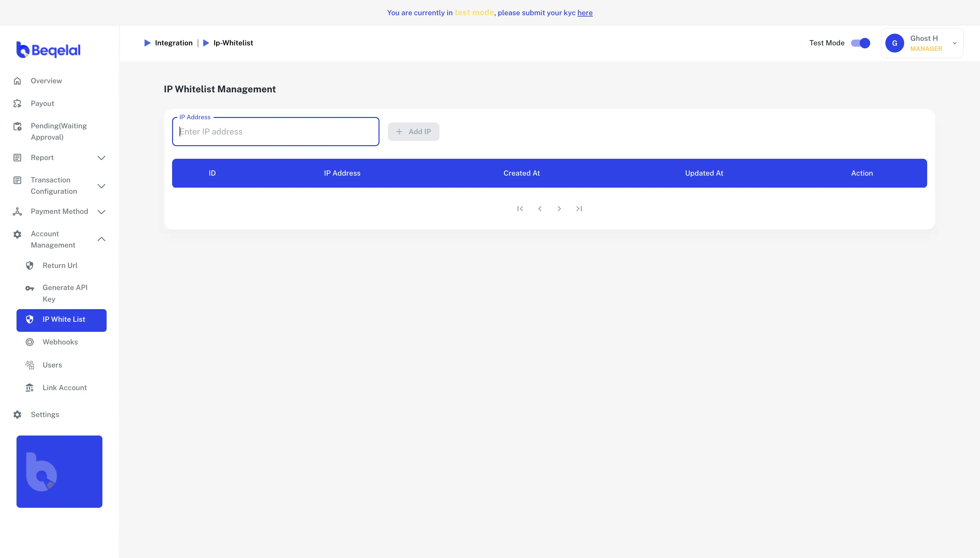Follow the kyc 'here' link
Image resolution: width=980 pixels, height=558 pixels.
585,13
